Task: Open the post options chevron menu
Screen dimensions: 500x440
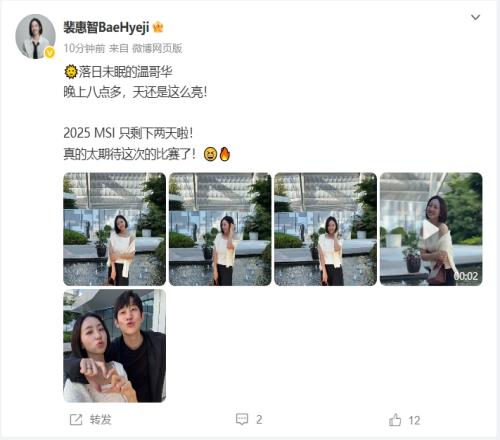Action: [475, 17]
